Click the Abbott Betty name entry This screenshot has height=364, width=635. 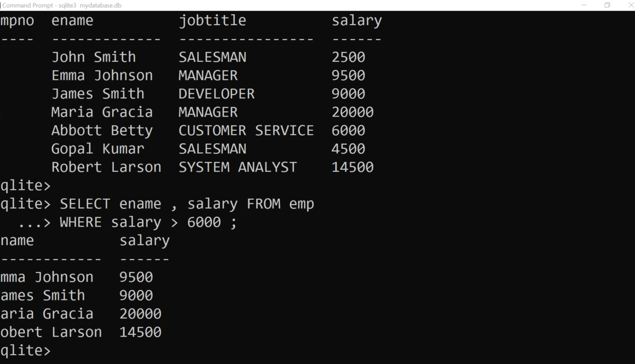[101, 130]
